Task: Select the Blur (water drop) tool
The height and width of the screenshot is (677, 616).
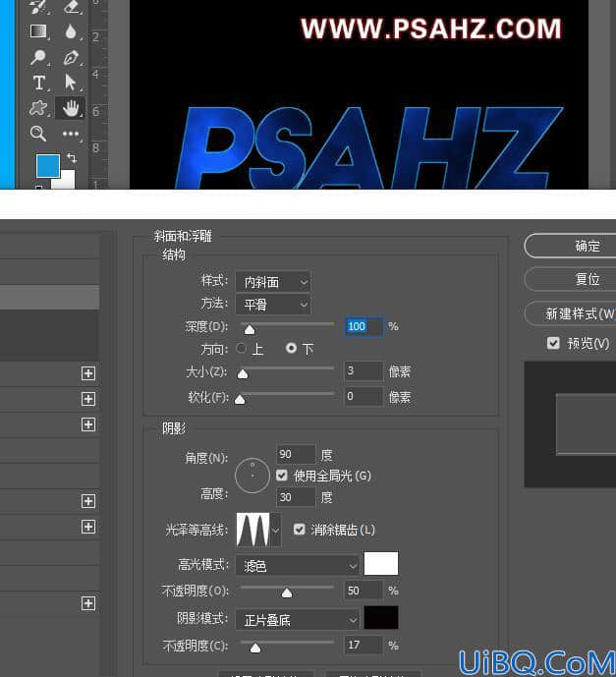Action: tap(71, 31)
